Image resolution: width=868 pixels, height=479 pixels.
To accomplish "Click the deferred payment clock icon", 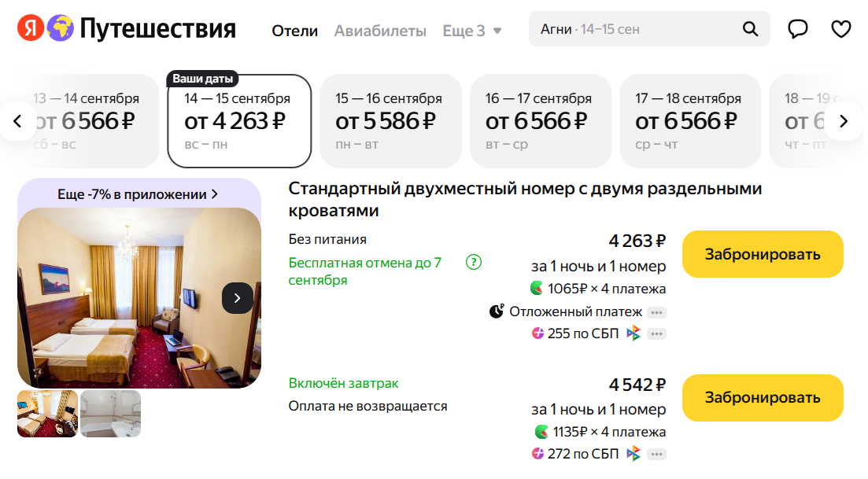I will [497, 311].
